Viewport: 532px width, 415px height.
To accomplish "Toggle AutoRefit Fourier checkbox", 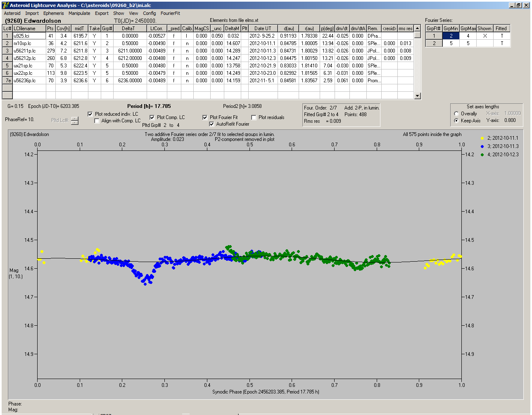I will point(212,124).
